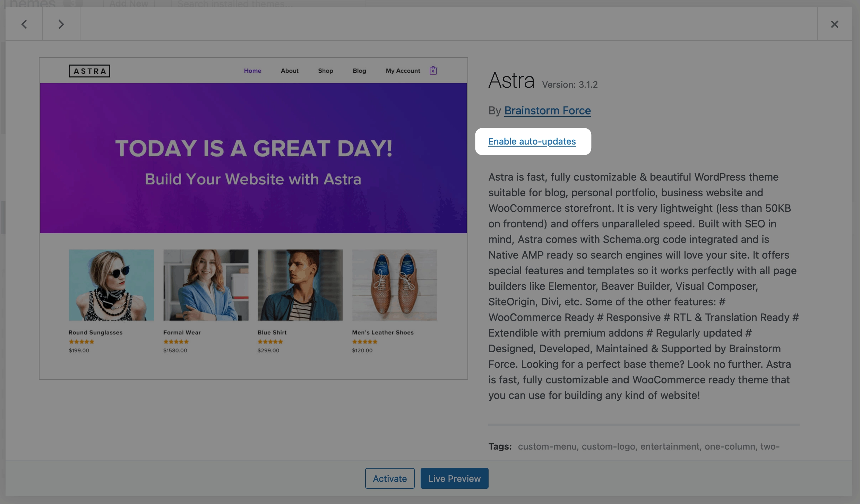This screenshot has height=504, width=860.
Task: Click About in the preview menu
Action: pos(290,71)
